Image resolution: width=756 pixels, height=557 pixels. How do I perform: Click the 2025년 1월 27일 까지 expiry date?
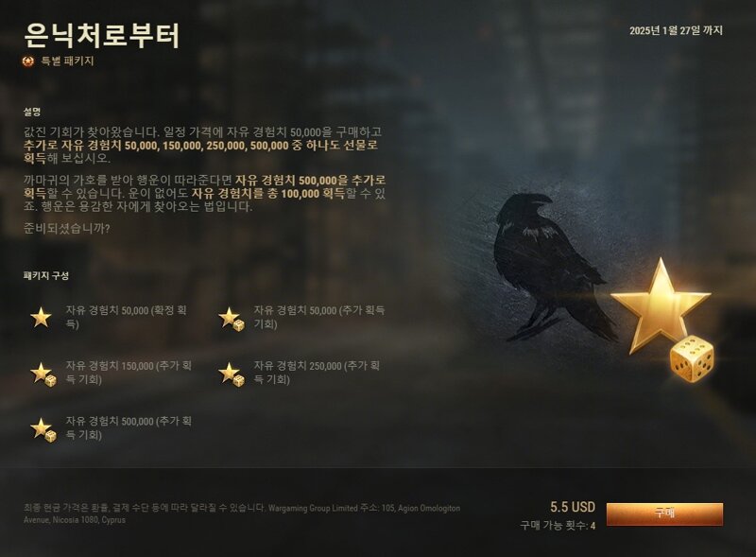click(x=676, y=30)
